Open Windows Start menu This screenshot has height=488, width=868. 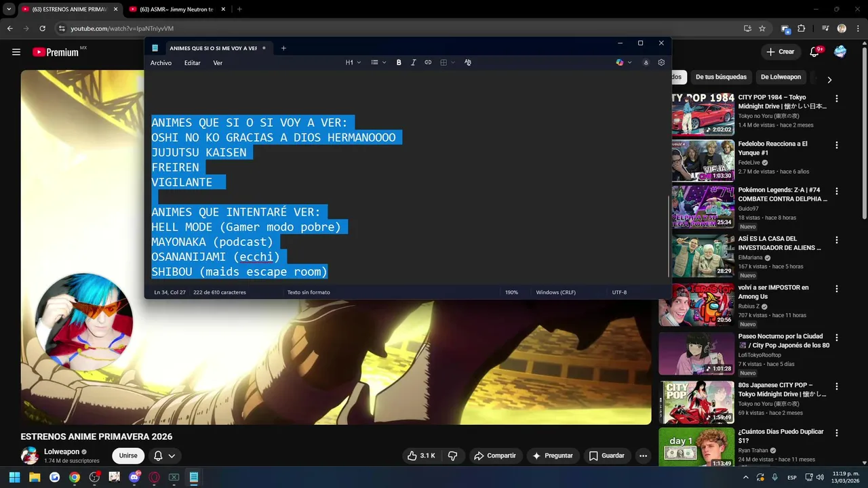[14, 477]
